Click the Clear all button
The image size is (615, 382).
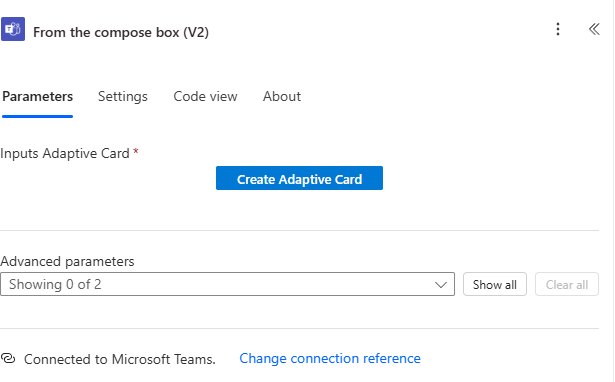click(x=567, y=284)
